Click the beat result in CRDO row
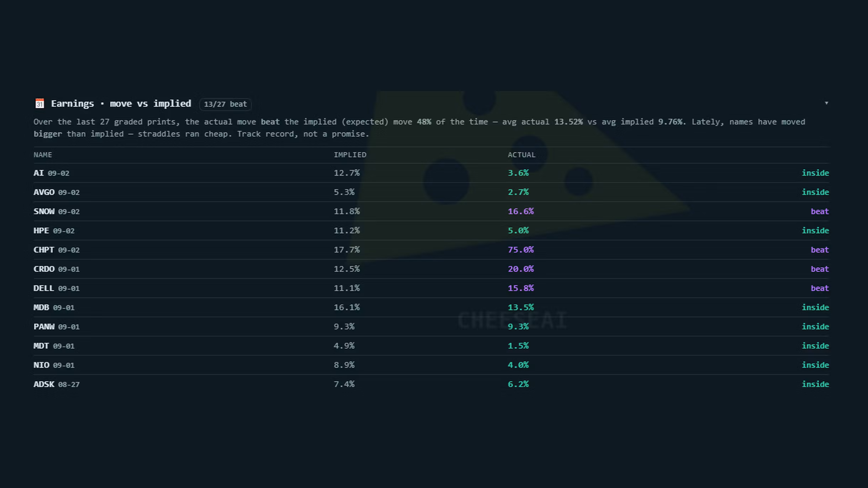868x488 pixels. click(x=820, y=269)
